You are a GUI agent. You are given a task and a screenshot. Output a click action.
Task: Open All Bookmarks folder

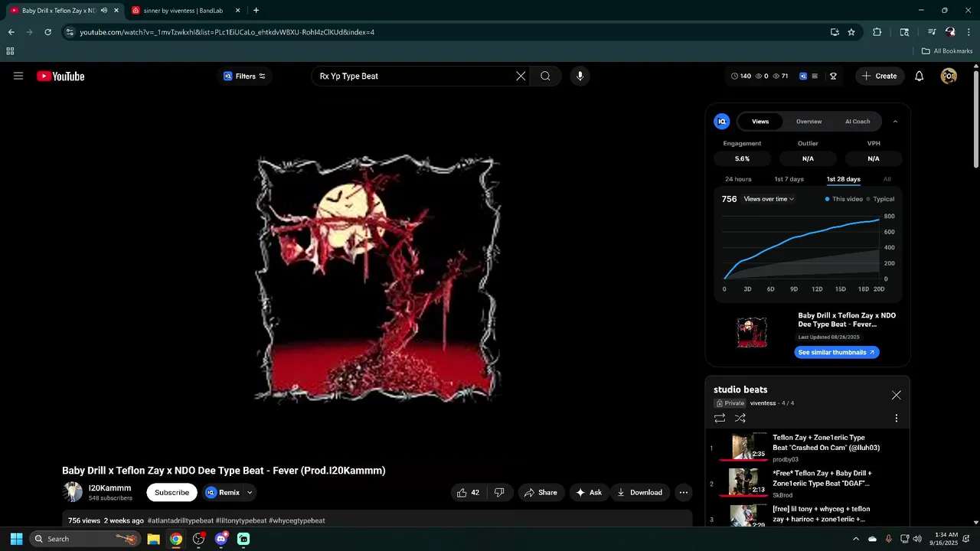(x=947, y=51)
